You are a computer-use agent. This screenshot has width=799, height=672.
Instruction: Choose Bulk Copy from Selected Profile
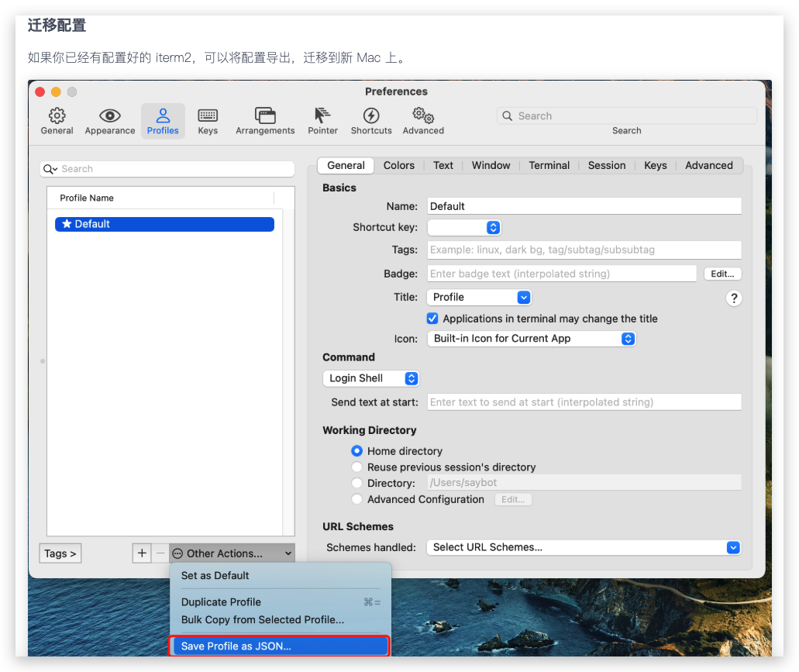click(280, 620)
